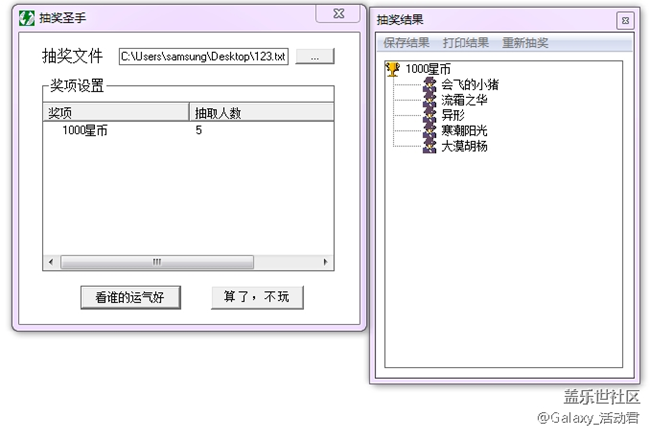Close the 抽奖结果 results window
Screen dimensions: 650x440
tap(624, 19)
